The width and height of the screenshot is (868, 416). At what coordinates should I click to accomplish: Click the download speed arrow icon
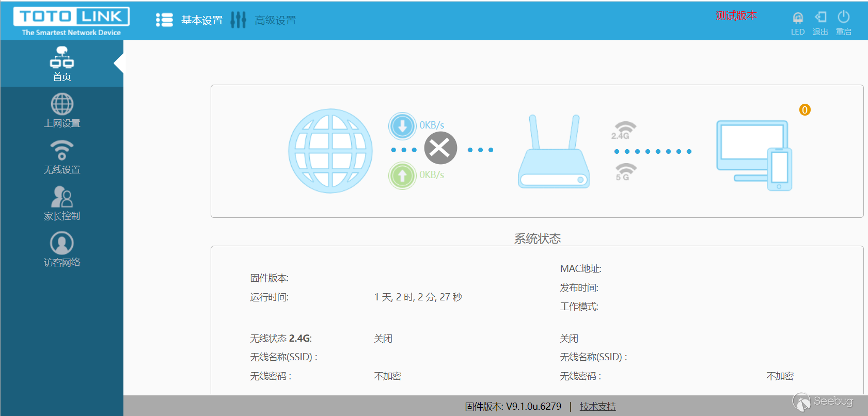(x=402, y=126)
